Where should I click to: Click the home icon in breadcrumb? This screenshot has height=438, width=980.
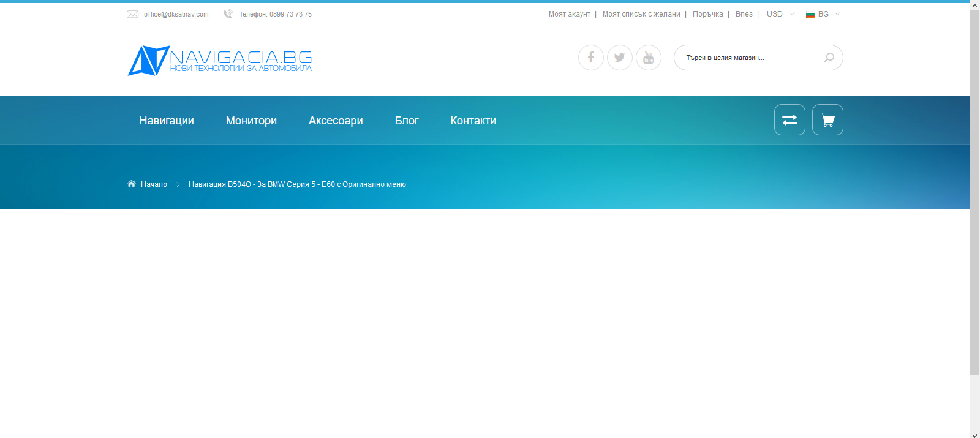click(131, 184)
